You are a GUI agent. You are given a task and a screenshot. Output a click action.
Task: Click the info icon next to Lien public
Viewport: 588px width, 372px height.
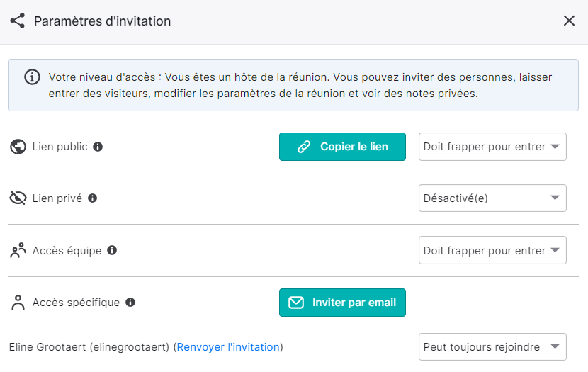point(98,147)
